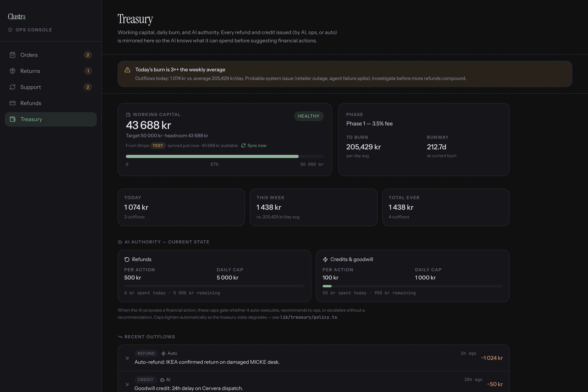Click the burn warning triangle icon
Screen dimensions: 588x392
[128, 70]
